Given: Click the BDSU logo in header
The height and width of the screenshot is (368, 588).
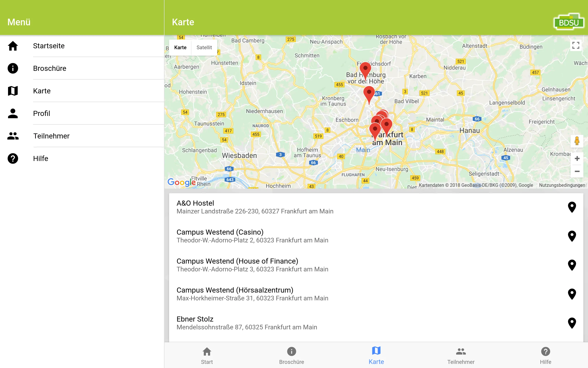Looking at the screenshot, I should click(569, 22).
